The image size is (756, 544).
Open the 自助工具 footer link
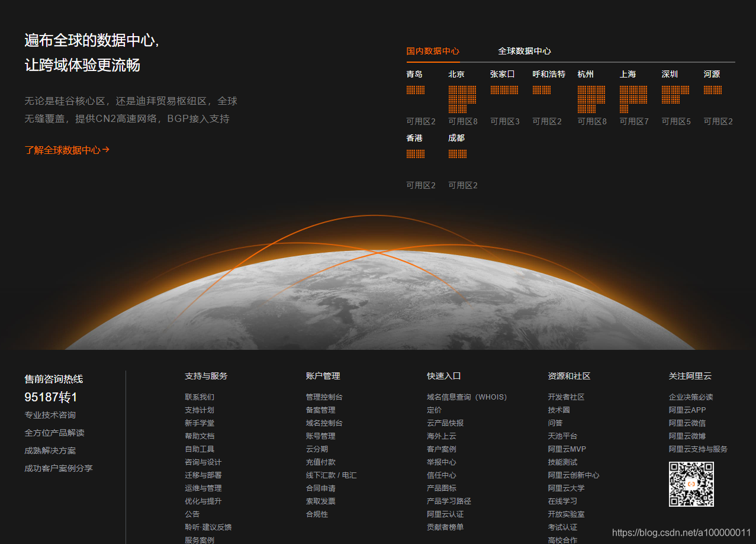[x=200, y=449]
